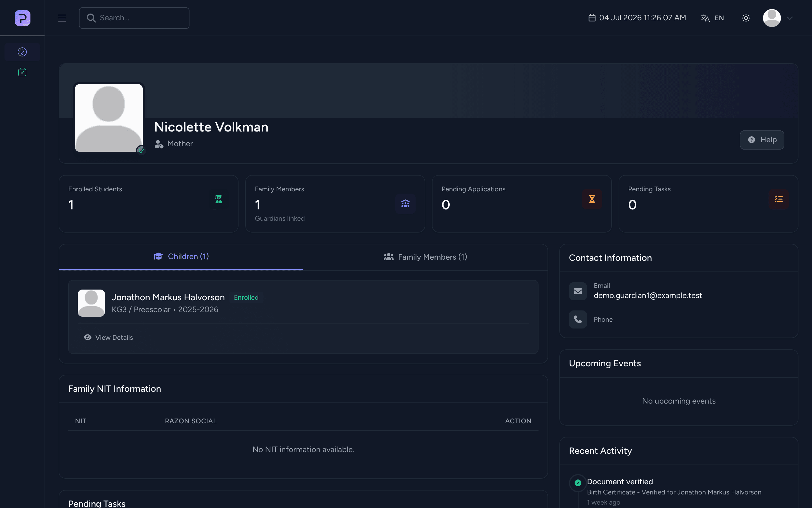Click the people icon on Family Members tab

tap(388, 257)
